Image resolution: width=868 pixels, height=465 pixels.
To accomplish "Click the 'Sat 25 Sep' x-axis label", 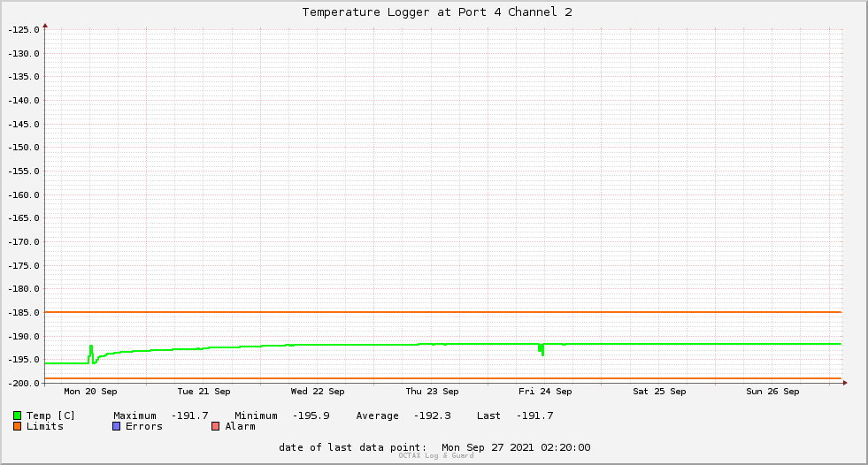I will coord(659,392).
